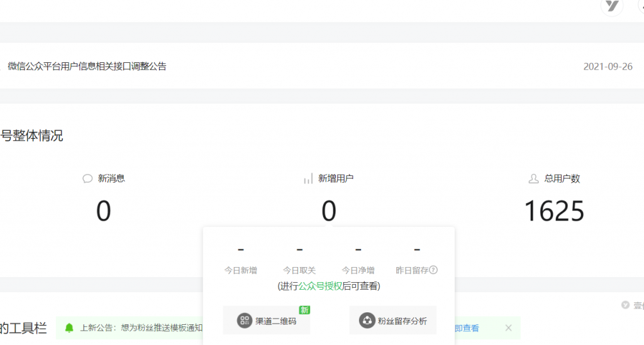The width and height of the screenshot is (644, 345).
Task: Open 微信公众平台用户信息相关接口调整公告 announcement
Action: (87, 66)
